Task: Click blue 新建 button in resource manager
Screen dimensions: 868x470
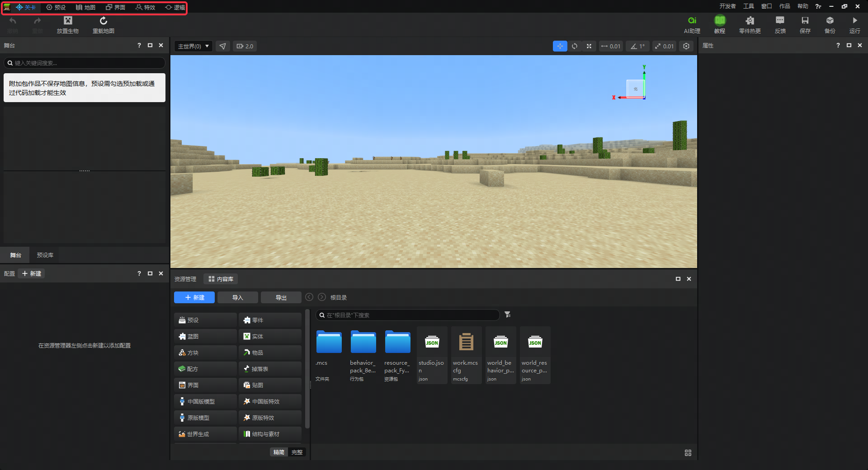Action: click(194, 297)
